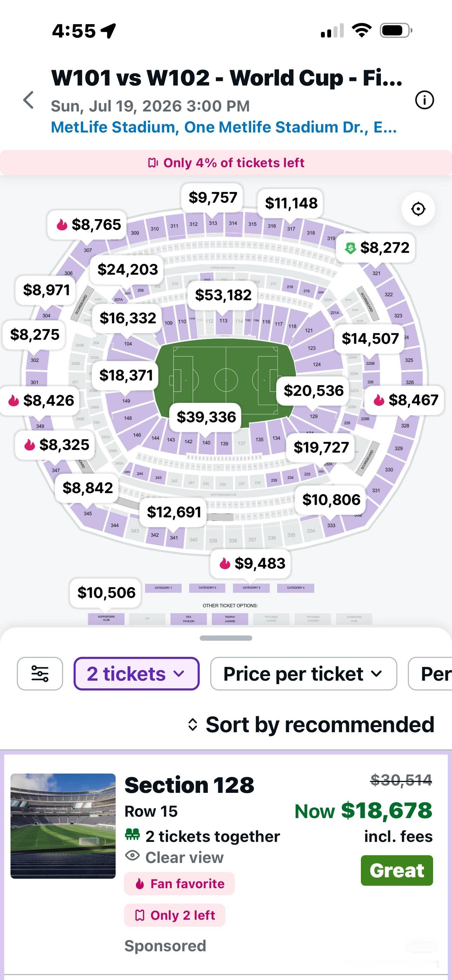Tap the back arrow icon
The width and height of the screenshot is (452, 980).
28,100
